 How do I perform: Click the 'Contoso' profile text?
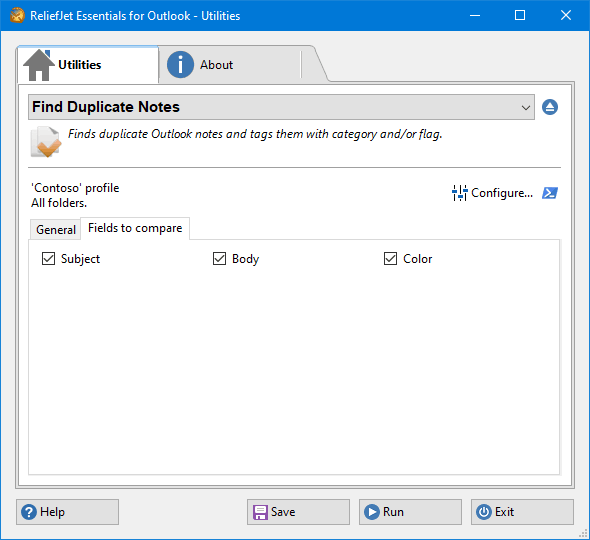75,188
